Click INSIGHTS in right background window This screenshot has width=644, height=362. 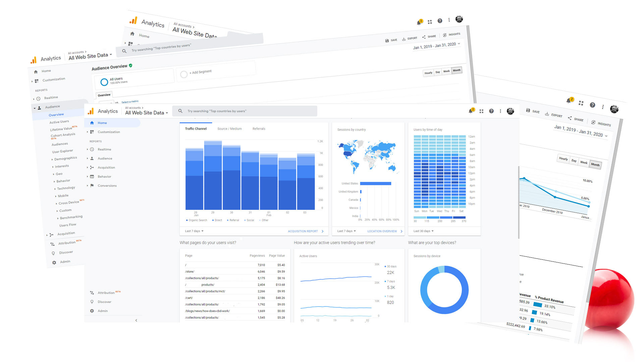click(x=601, y=124)
